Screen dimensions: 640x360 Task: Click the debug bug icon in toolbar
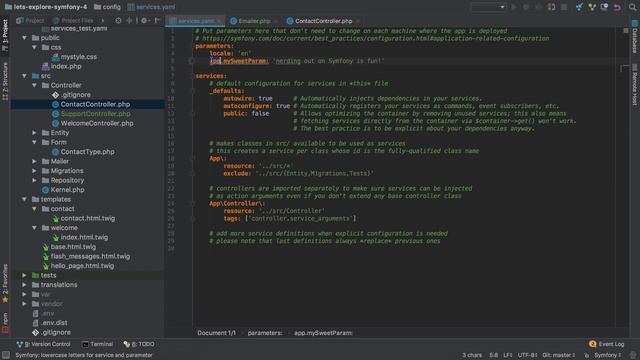tap(526, 7)
